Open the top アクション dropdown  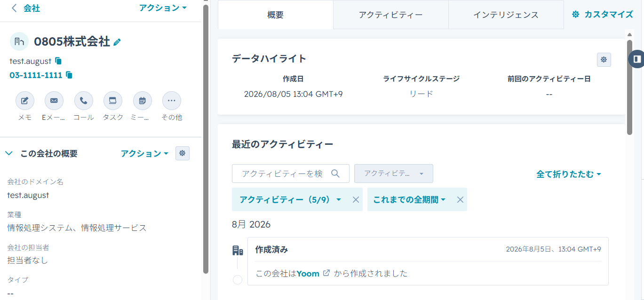click(x=163, y=8)
